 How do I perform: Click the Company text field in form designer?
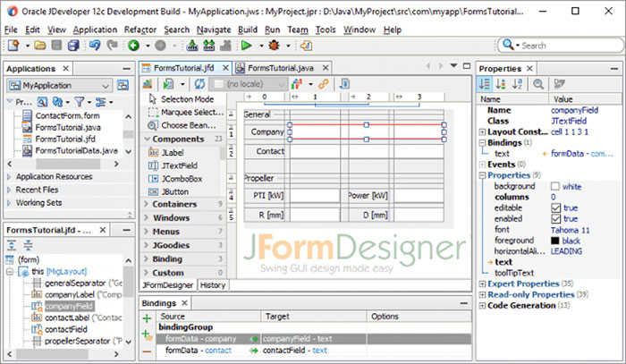click(367, 132)
